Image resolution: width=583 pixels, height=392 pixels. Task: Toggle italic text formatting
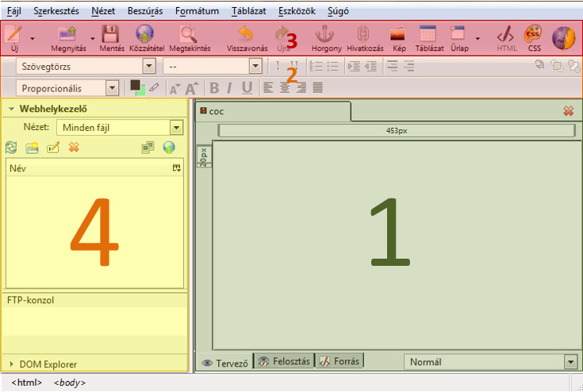230,88
